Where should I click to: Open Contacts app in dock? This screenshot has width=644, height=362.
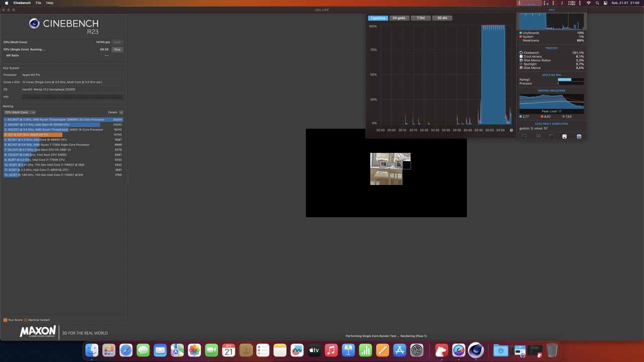click(246, 350)
